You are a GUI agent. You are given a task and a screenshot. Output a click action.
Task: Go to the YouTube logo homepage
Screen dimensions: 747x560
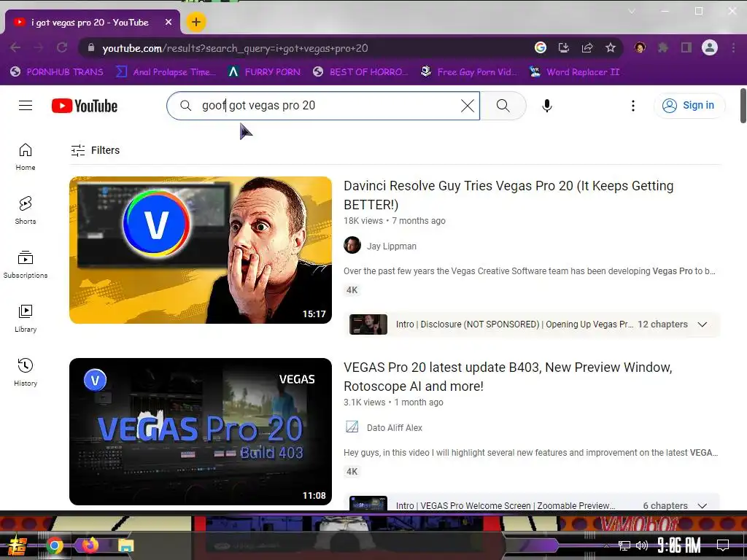click(85, 106)
